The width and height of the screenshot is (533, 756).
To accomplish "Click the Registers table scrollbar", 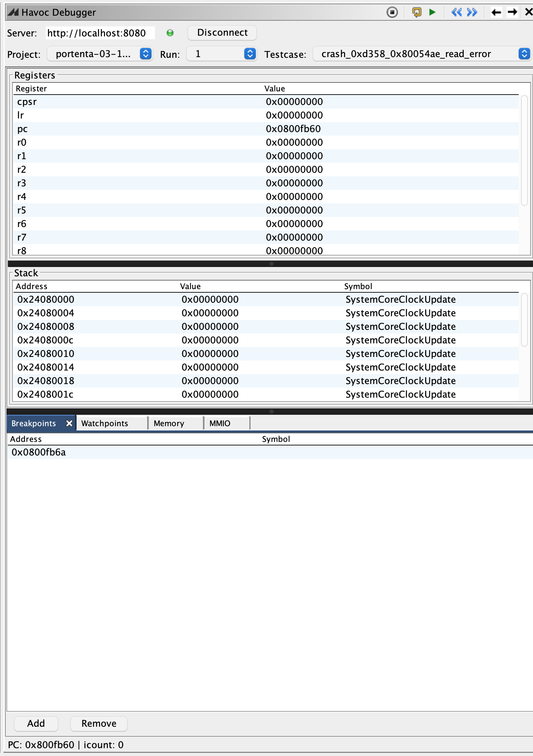I will point(524,151).
